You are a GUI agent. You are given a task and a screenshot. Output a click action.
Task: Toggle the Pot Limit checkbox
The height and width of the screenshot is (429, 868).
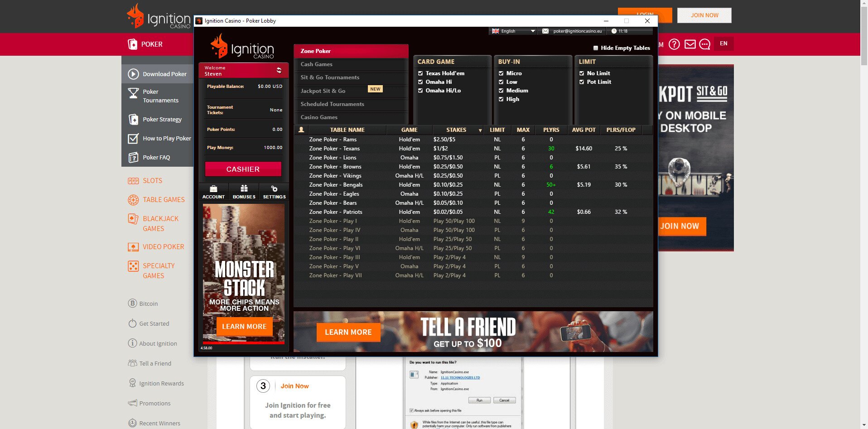[x=582, y=82]
